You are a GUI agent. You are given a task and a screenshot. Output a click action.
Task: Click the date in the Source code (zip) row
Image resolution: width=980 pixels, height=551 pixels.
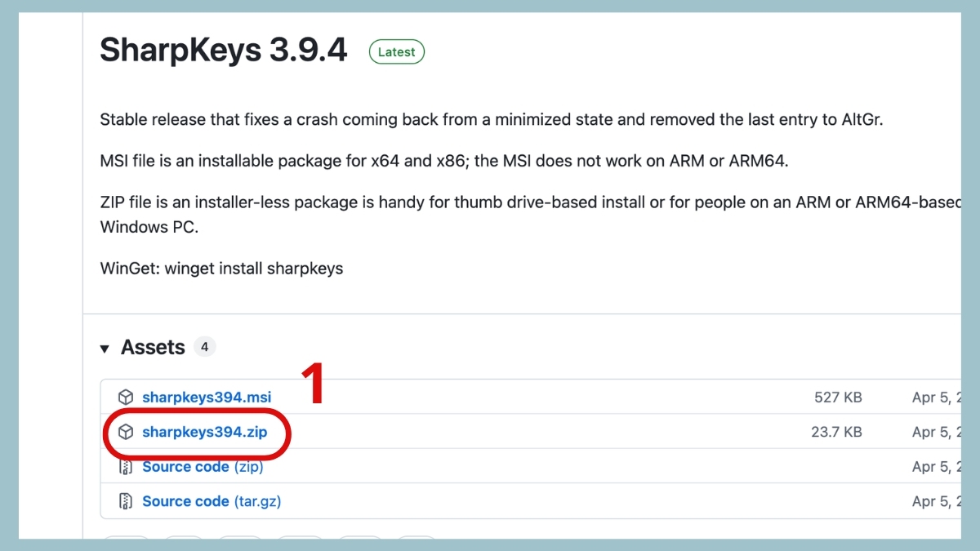[x=936, y=467]
